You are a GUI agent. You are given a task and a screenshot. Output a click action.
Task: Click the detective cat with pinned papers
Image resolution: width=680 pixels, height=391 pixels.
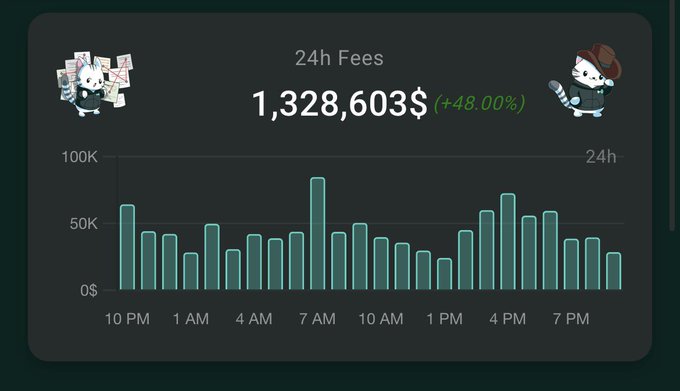click(95, 84)
